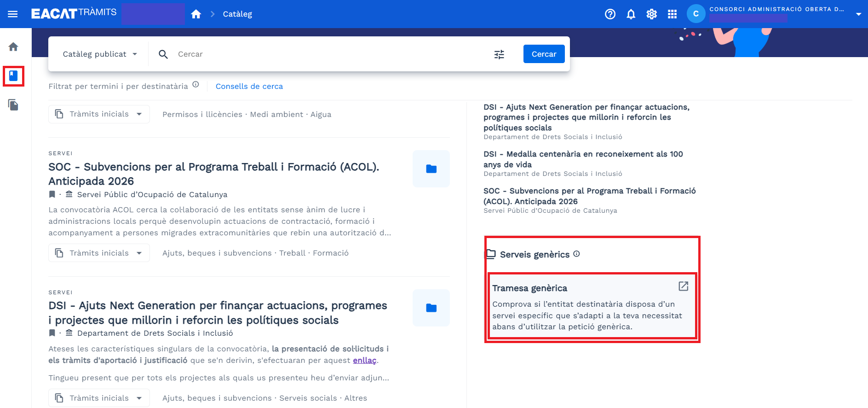The image size is (868, 408).
Task: Click the user avatar letter C
Action: [x=696, y=14]
